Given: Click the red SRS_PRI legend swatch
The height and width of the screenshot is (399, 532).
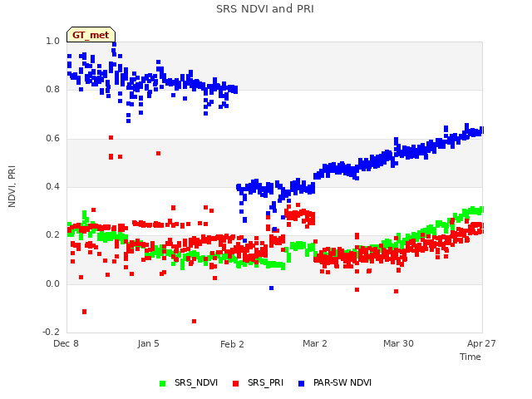Looking at the screenshot, I should click(235, 383).
